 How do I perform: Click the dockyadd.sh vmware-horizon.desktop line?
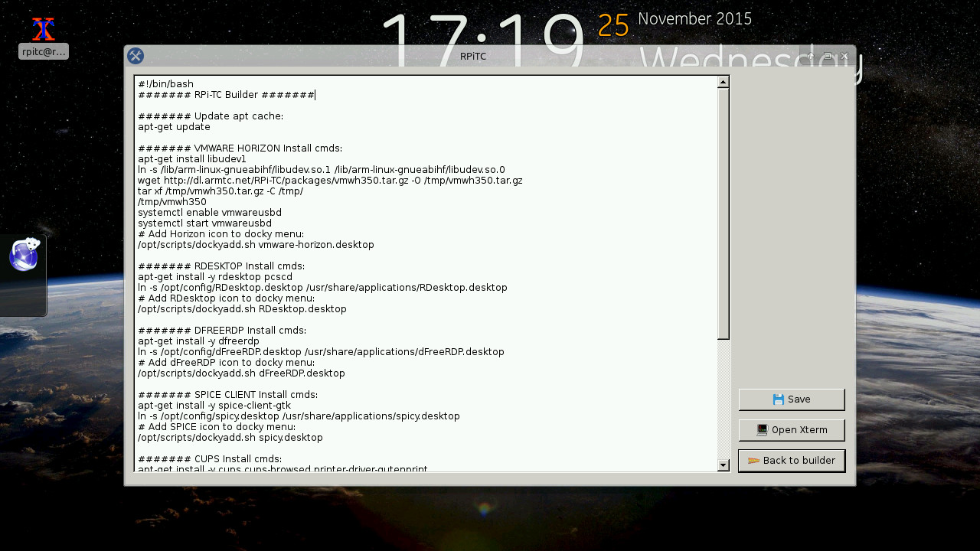256,245
